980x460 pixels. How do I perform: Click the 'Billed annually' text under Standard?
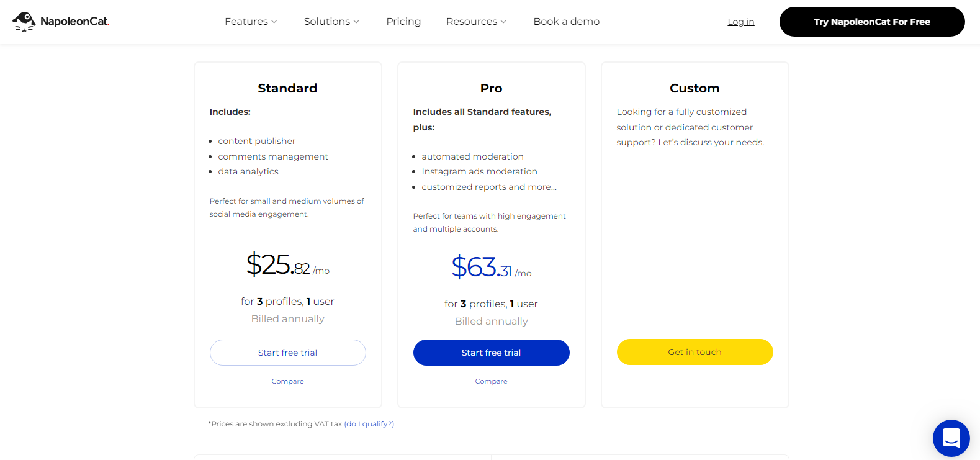pos(287,318)
